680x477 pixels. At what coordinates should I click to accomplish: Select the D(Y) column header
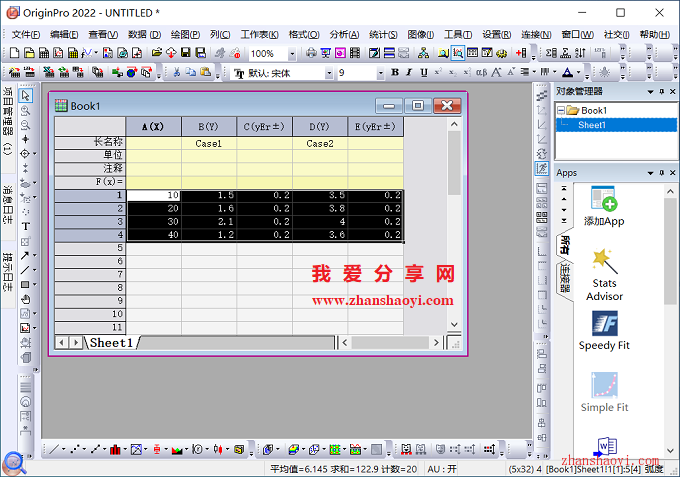(x=320, y=127)
